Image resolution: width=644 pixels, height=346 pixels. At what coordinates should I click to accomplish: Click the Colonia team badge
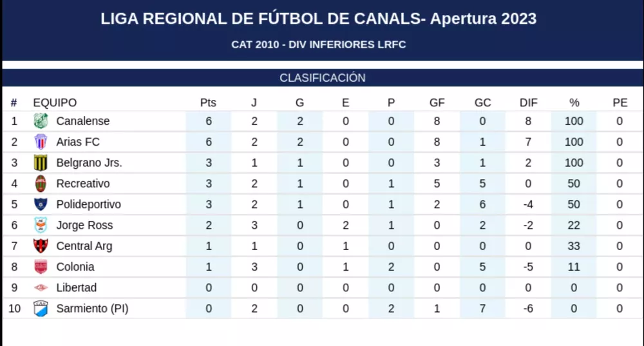click(41, 267)
